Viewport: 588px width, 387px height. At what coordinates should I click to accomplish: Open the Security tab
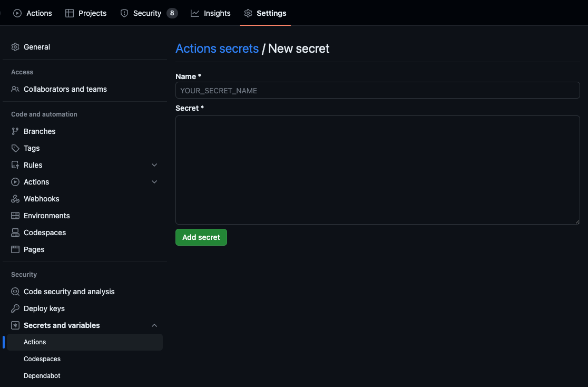click(149, 13)
